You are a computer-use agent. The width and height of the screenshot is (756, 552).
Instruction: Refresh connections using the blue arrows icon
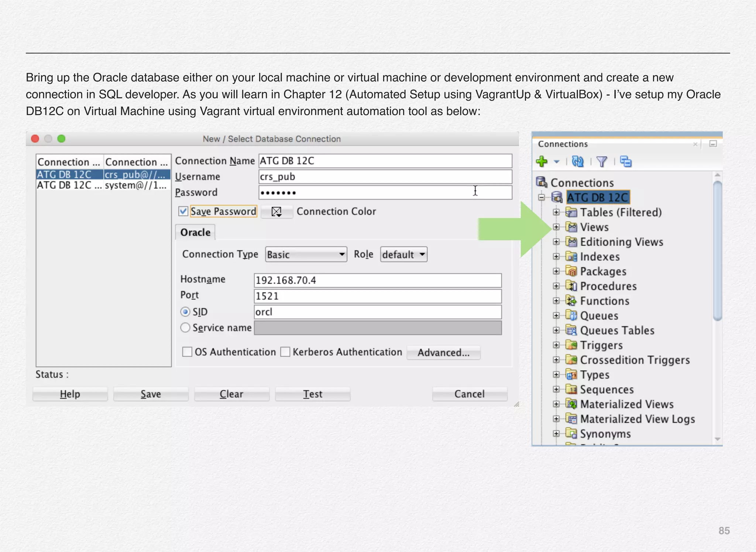pos(578,161)
